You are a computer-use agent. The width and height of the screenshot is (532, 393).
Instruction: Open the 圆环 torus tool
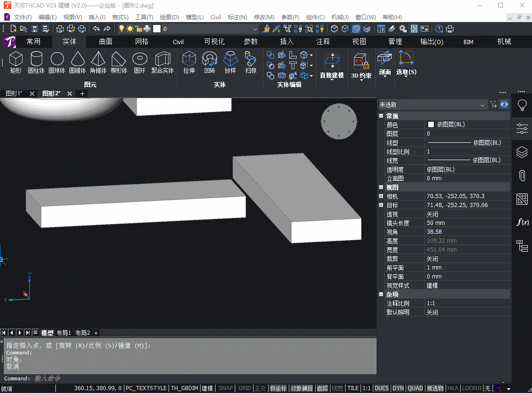coord(140,62)
